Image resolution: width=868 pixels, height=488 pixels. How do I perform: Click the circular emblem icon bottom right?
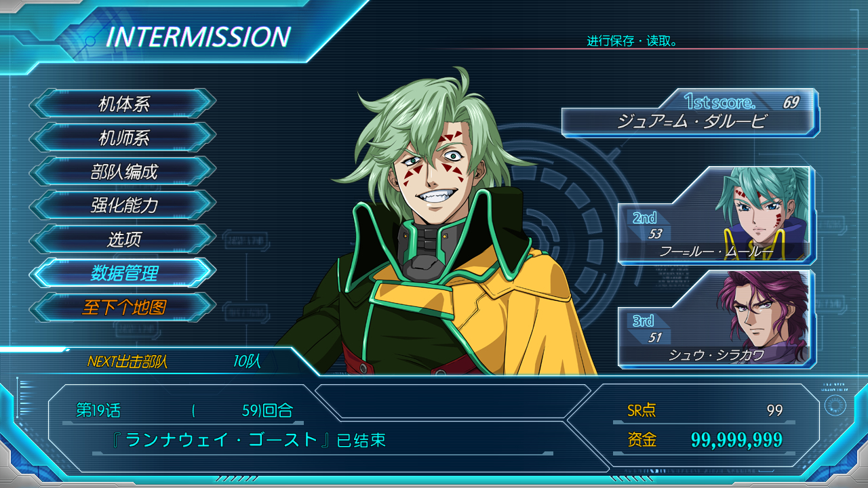pyautogui.click(x=836, y=405)
